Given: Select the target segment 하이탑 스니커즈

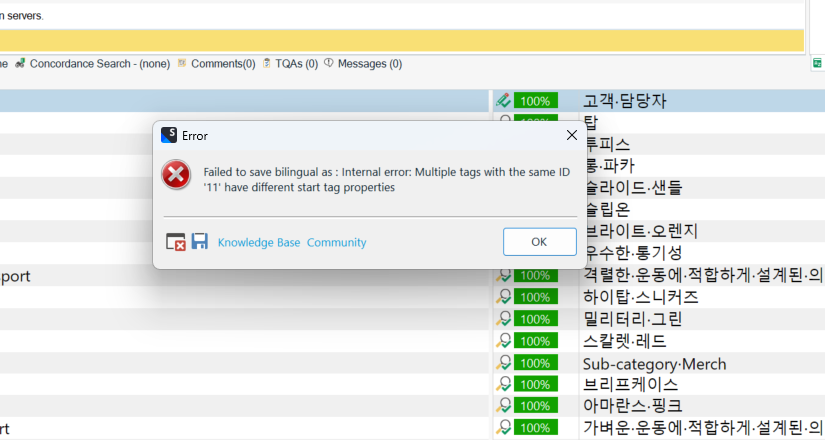Looking at the screenshot, I should (x=641, y=297).
